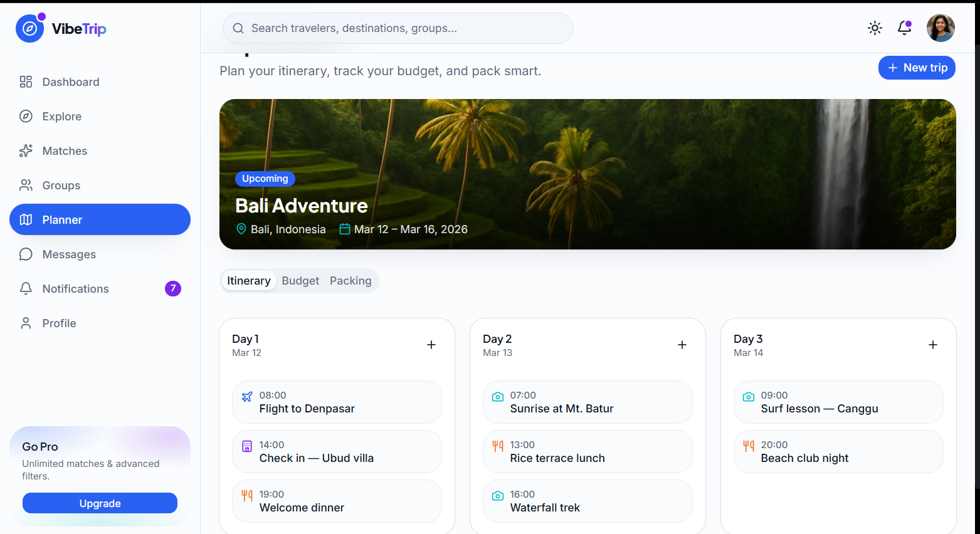Open the Groups page
This screenshot has height=534, width=980.
(100, 185)
